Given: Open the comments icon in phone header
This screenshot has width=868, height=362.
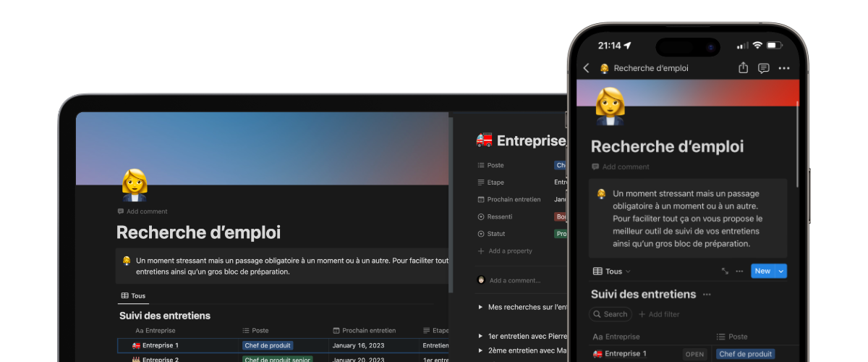Looking at the screenshot, I should click(763, 68).
